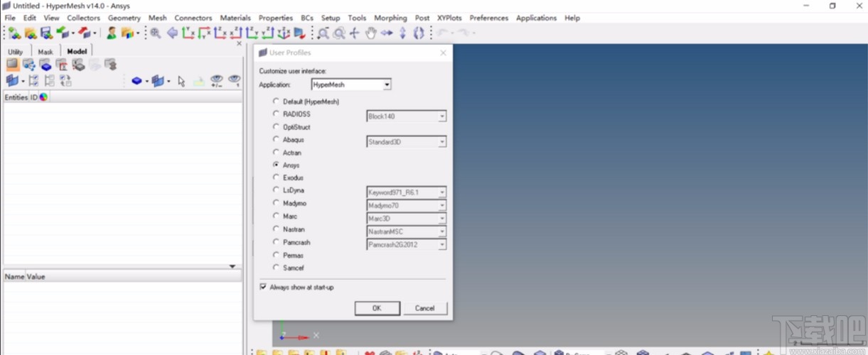Click the Save Model disk icon
Image resolution: width=868 pixels, height=355 pixels.
click(46, 33)
